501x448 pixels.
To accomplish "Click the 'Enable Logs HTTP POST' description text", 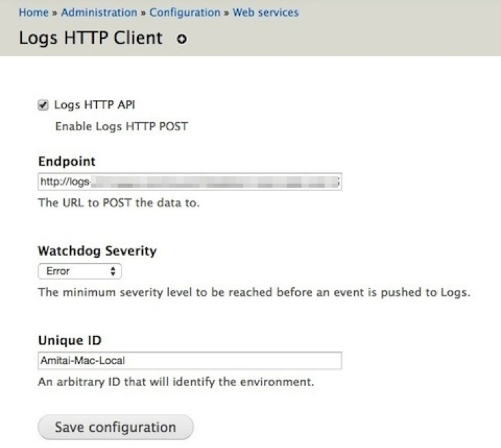I will [x=121, y=126].
